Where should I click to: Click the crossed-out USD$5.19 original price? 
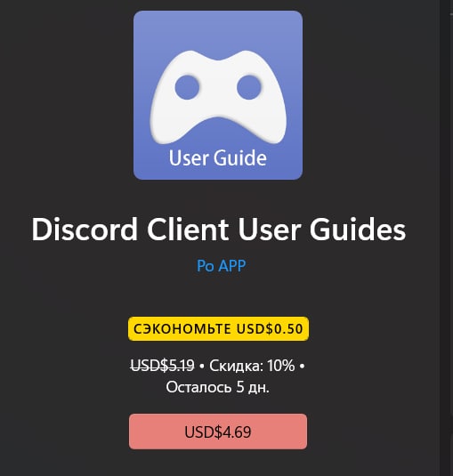click(x=162, y=365)
